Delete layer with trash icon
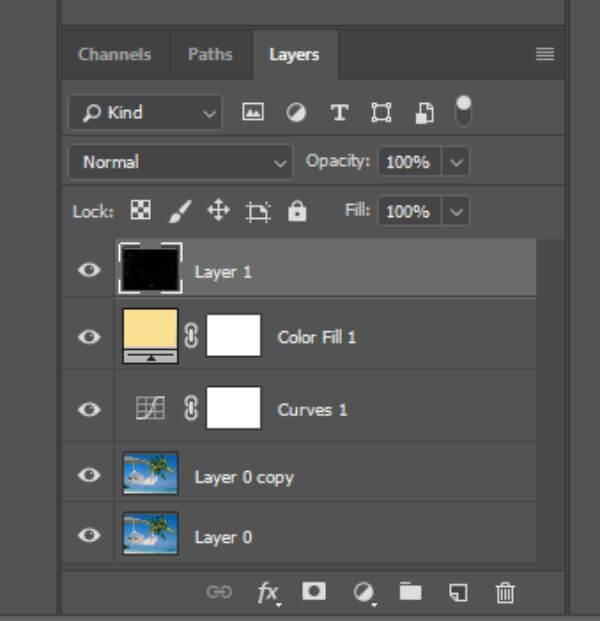The image size is (600, 621). pos(505,592)
